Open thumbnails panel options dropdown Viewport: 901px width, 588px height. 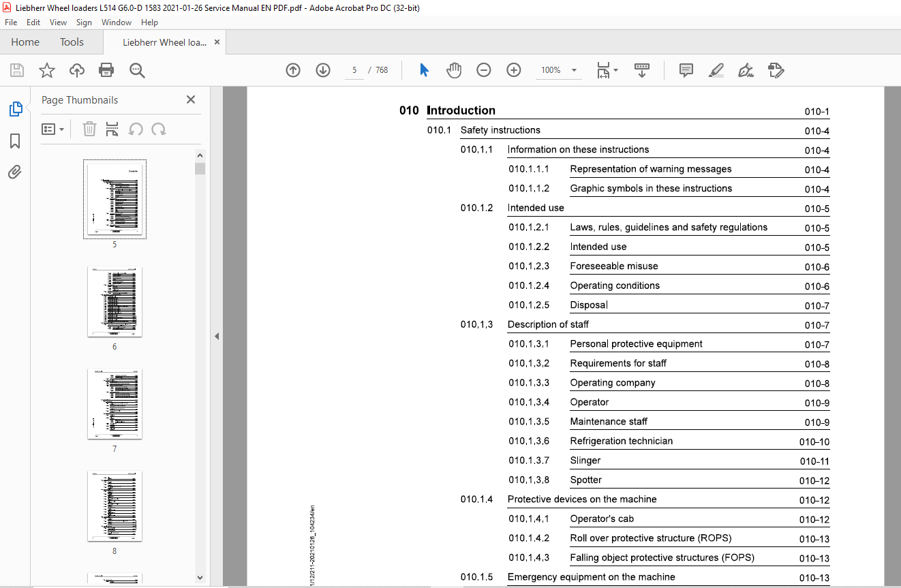click(x=52, y=129)
